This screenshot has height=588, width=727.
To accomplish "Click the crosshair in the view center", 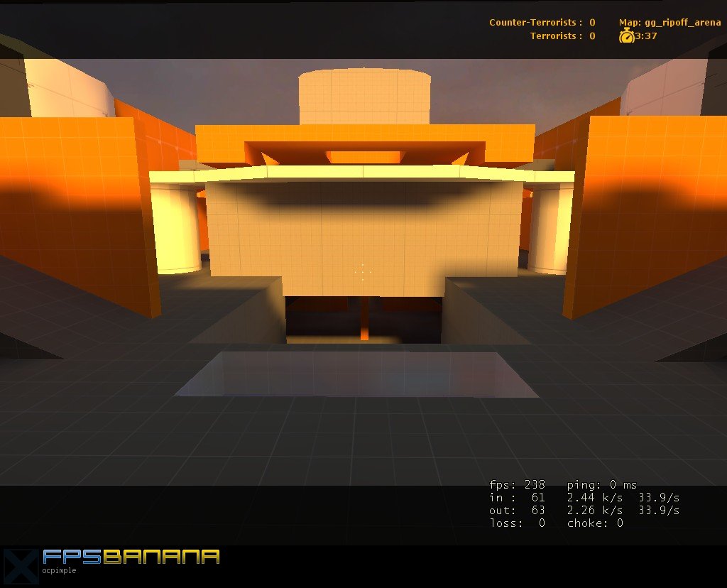I will click(x=363, y=271).
